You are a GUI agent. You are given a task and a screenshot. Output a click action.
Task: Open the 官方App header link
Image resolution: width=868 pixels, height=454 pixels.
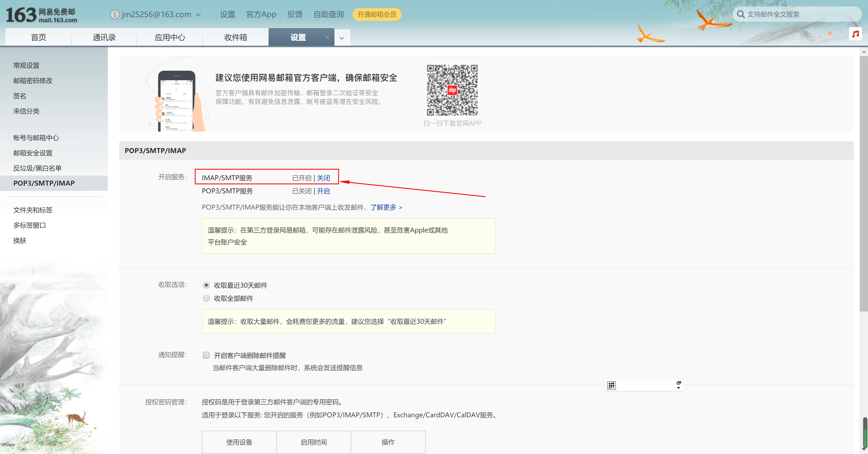coord(261,14)
